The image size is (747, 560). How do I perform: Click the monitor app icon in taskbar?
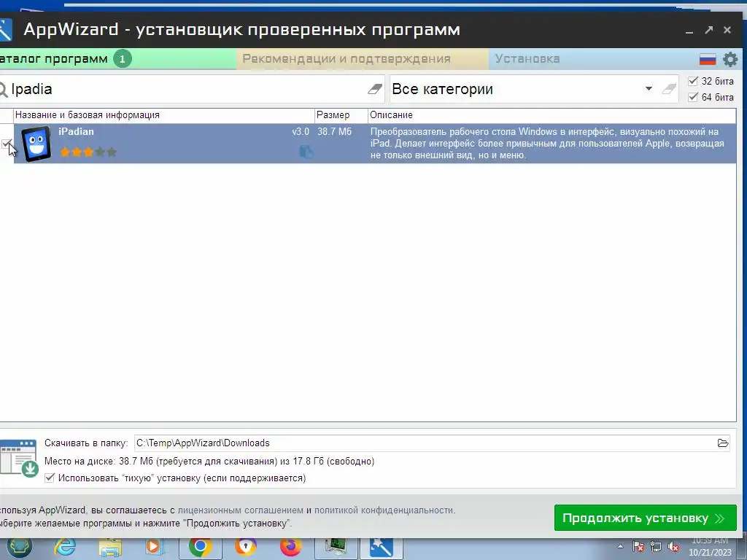tap(336, 548)
